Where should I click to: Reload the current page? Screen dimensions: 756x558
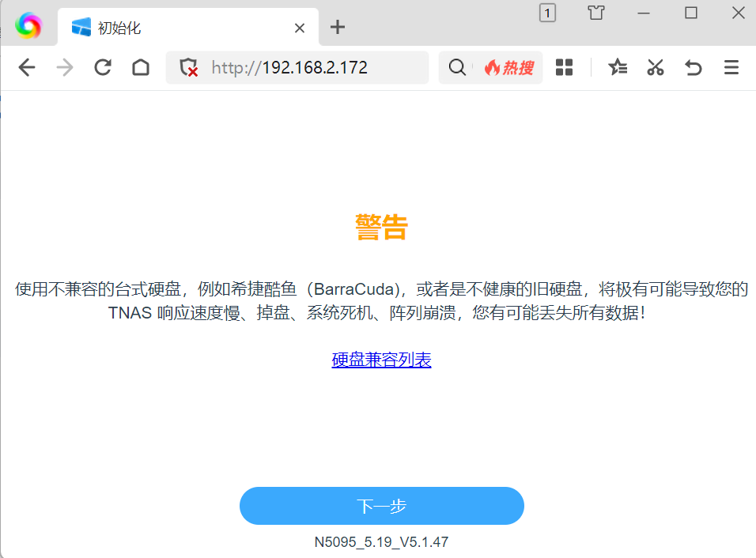coord(103,68)
